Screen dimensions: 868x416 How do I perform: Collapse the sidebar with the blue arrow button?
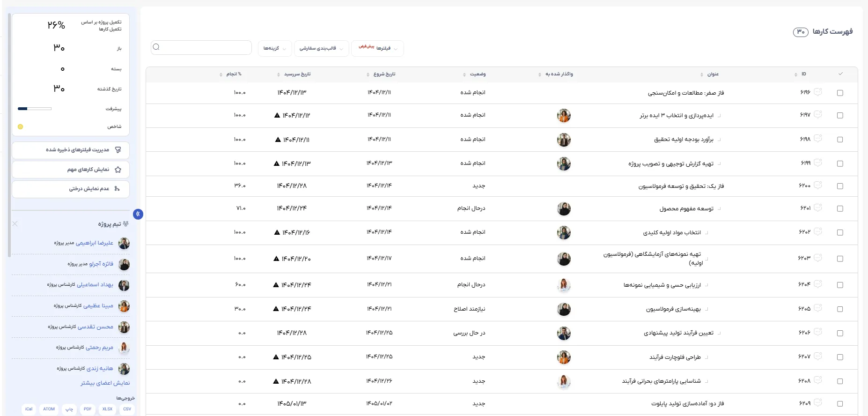[x=138, y=214]
